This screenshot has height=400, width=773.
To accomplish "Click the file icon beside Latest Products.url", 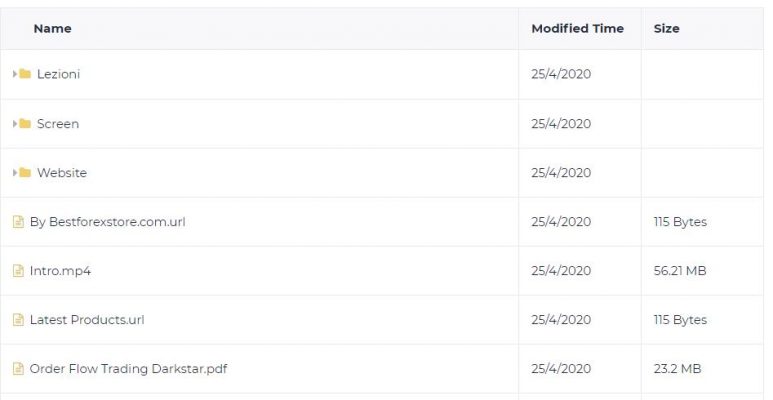I will coord(18,320).
